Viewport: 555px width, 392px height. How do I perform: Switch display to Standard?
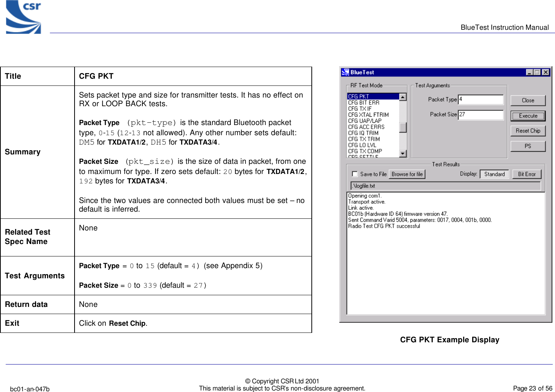point(494,174)
